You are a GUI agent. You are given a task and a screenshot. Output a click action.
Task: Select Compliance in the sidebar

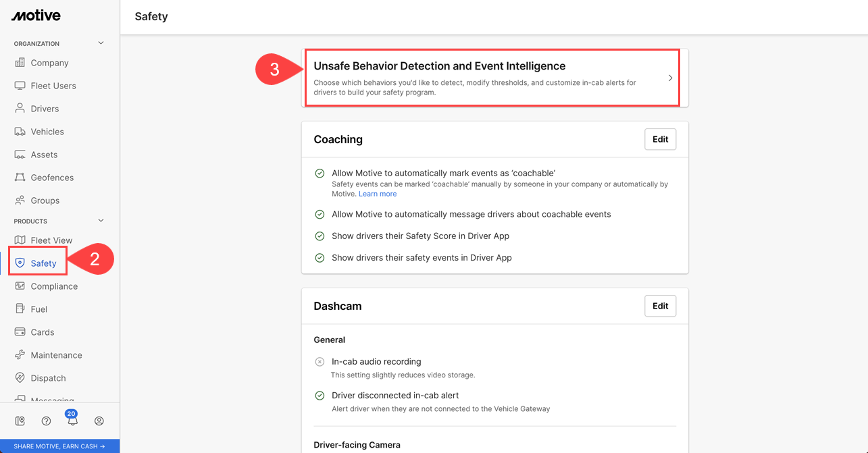pos(54,286)
